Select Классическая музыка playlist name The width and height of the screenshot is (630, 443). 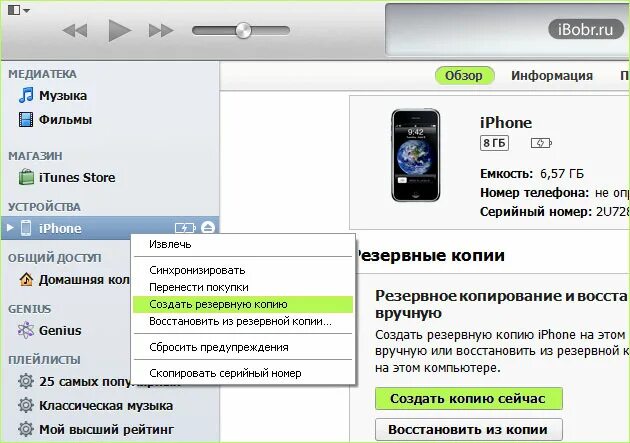pyautogui.click(x=106, y=406)
